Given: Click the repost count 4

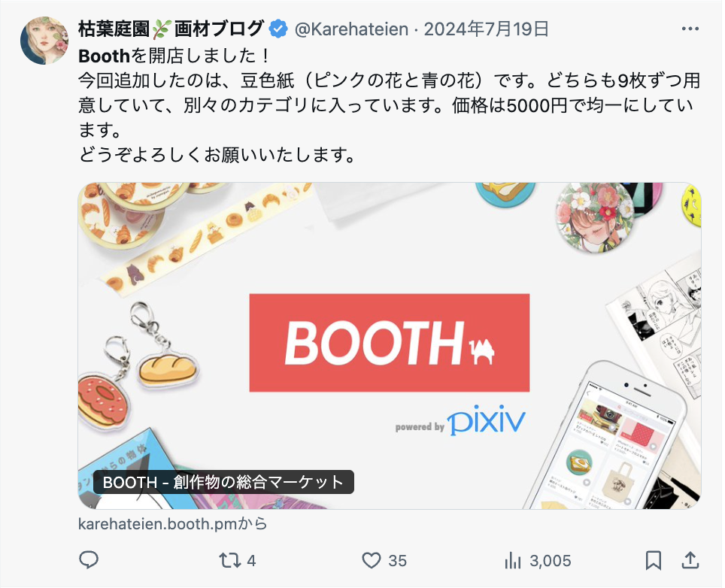Looking at the screenshot, I should pos(251,561).
